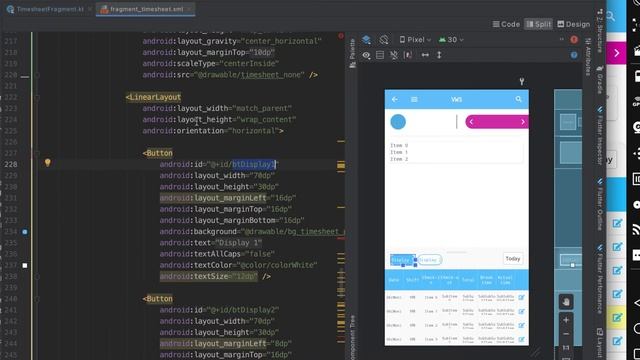Open the Attributes side panel

tap(588, 57)
